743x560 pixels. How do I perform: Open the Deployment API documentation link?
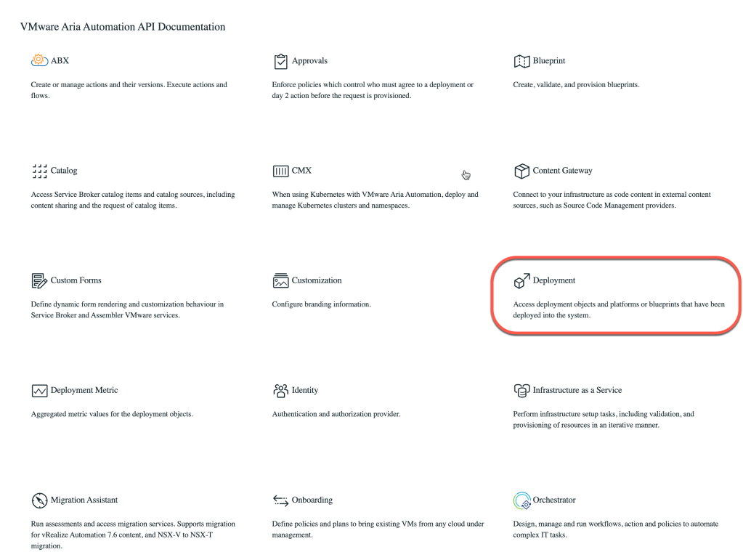click(553, 280)
